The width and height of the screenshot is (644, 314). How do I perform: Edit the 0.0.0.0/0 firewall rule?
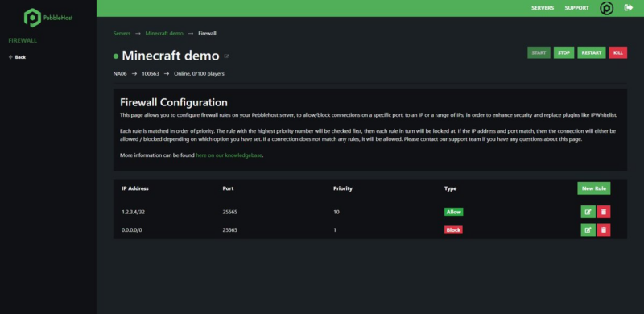[588, 229]
